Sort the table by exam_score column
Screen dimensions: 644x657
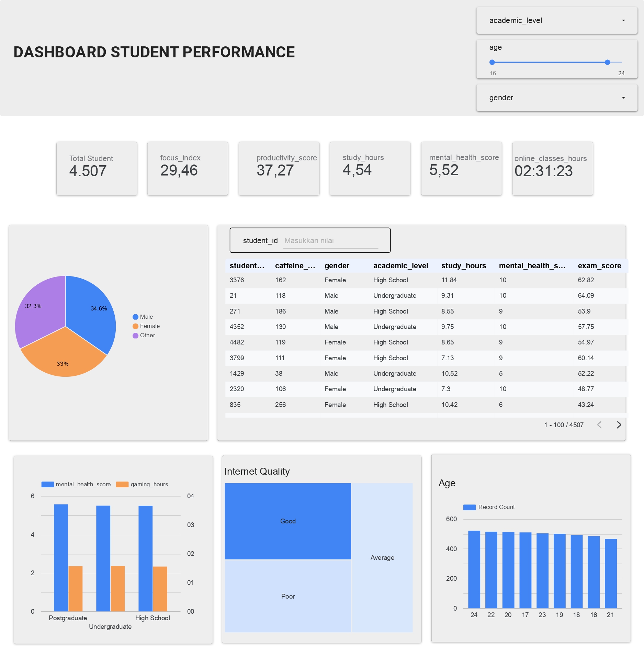coord(599,265)
